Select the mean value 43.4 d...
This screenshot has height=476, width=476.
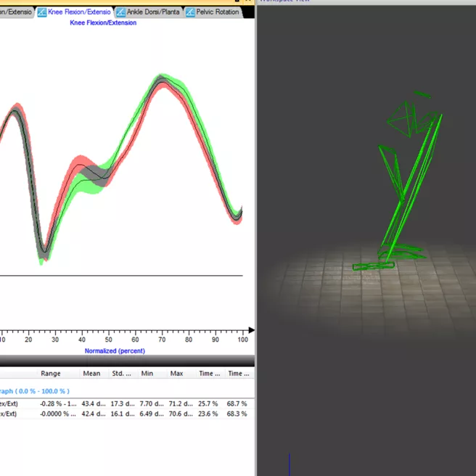[94, 403]
